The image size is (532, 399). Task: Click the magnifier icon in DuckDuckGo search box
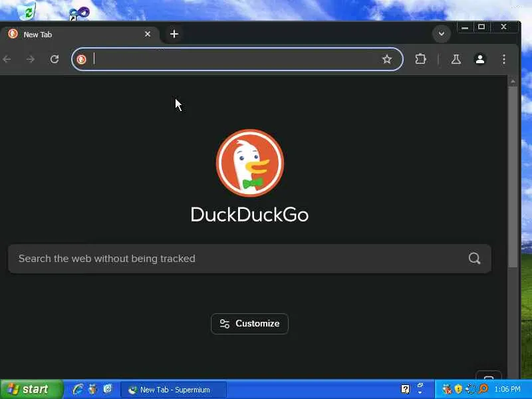coord(474,259)
